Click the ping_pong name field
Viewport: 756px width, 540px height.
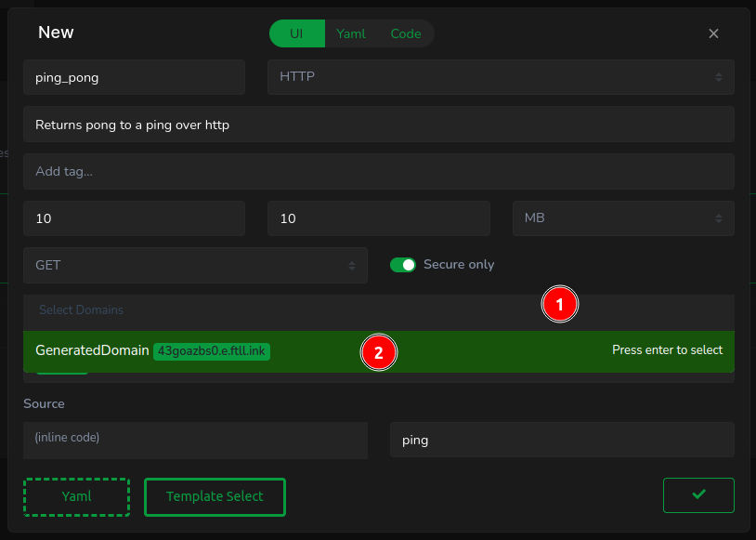click(134, 77)
